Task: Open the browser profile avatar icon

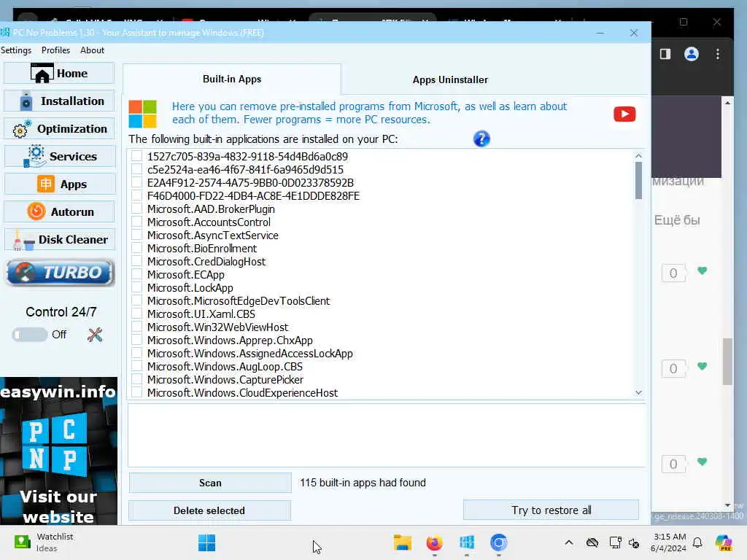Action: (x=692, y=54)
